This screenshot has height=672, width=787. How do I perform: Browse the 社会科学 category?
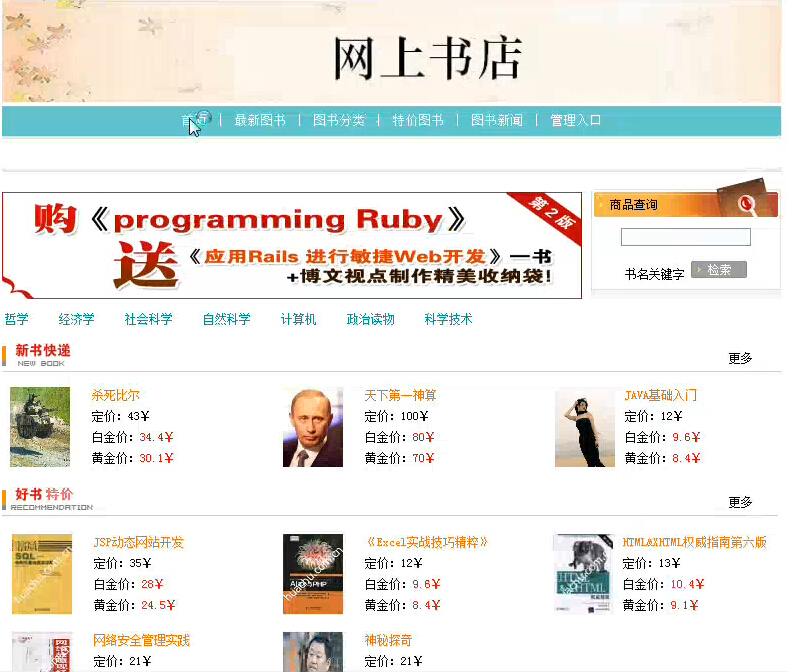pyautogui.click(x=149, y=319)
